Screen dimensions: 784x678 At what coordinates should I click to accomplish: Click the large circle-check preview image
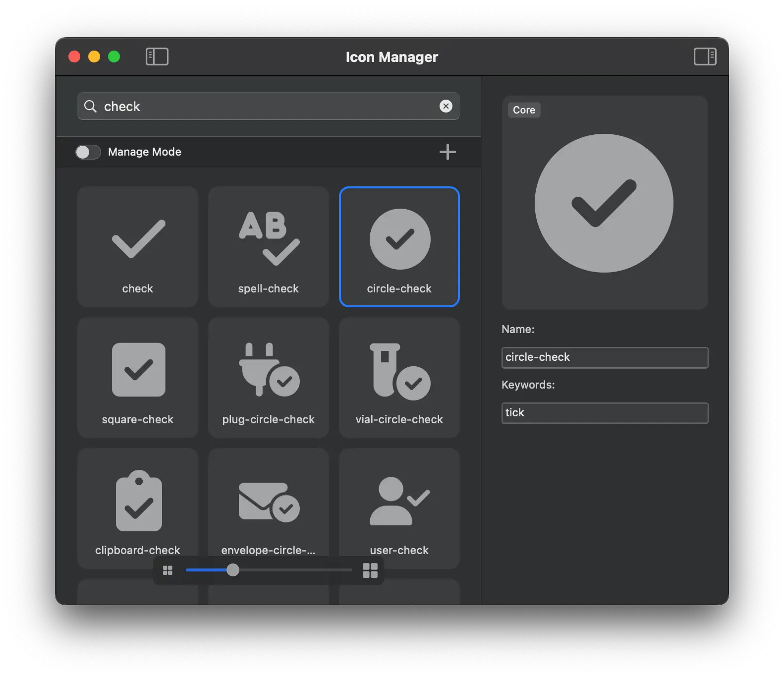click(x=604, y=203)
